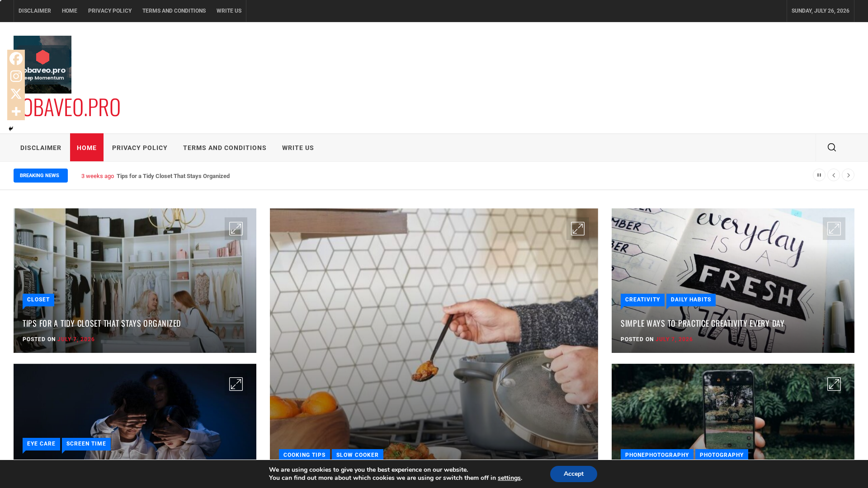
Task: Open the Slow Cooker category tag
Action: pyautogui.click(x=358, y=455)
